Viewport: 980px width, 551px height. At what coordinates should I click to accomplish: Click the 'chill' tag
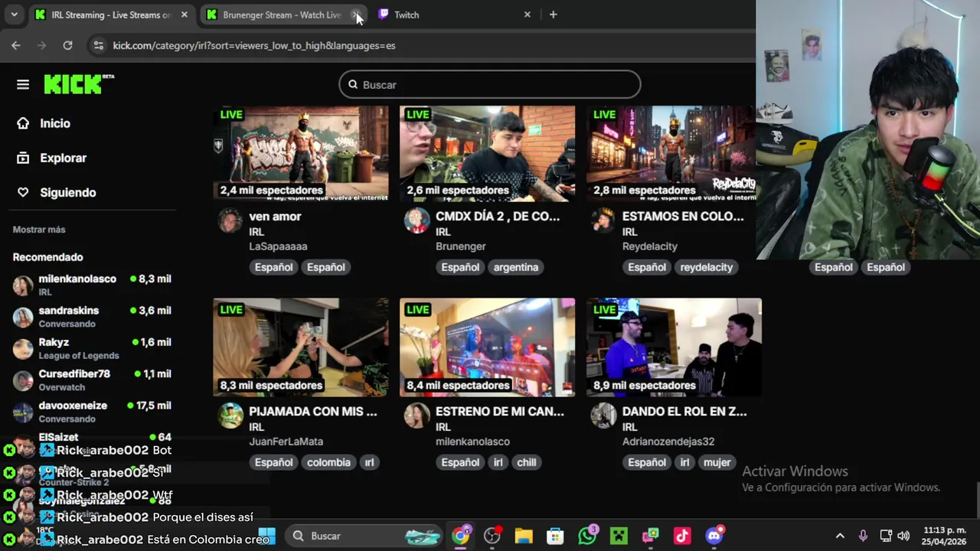tap(527, 462)
